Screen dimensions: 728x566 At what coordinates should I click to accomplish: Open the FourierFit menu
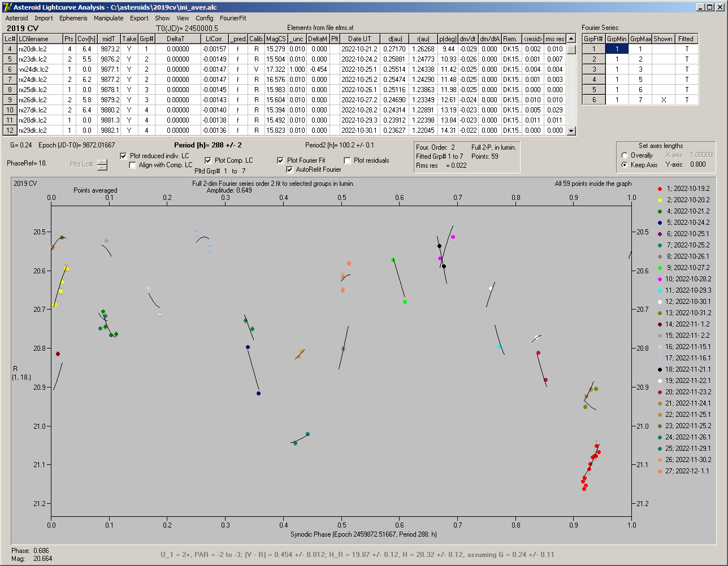(x=233, y=18)
